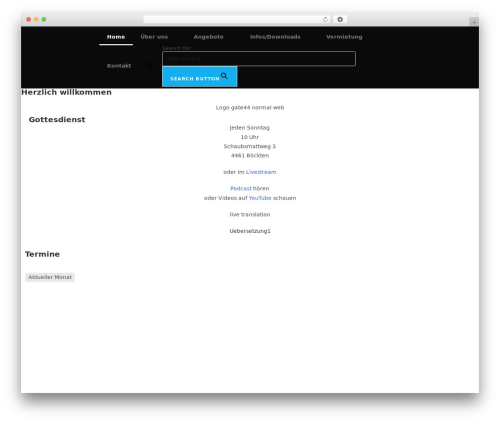The width and height of the screenshot is (500, 423).
Task: Click the blue SEARCH BUTTON
Action: coord(200,77)
